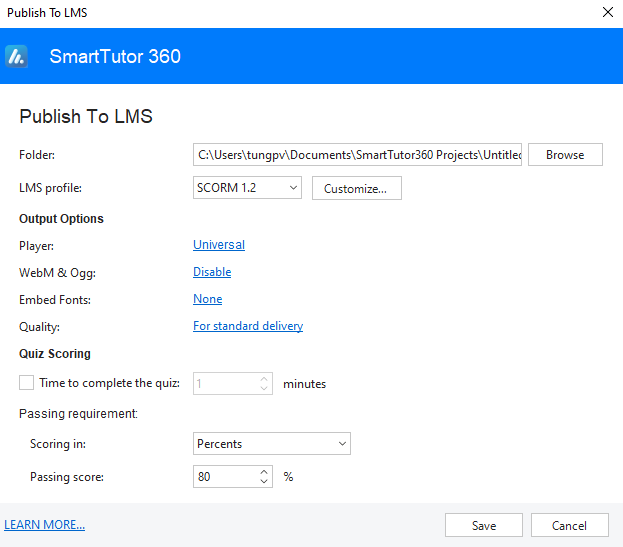Click the SmartTutor 360 logo icon
The width and height of the screenshot is (623, 547).
[16, 56]
